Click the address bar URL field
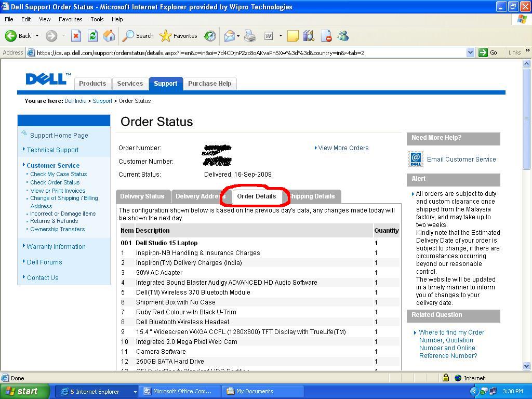Screen dimensions: 532x399 click(251, 52)
